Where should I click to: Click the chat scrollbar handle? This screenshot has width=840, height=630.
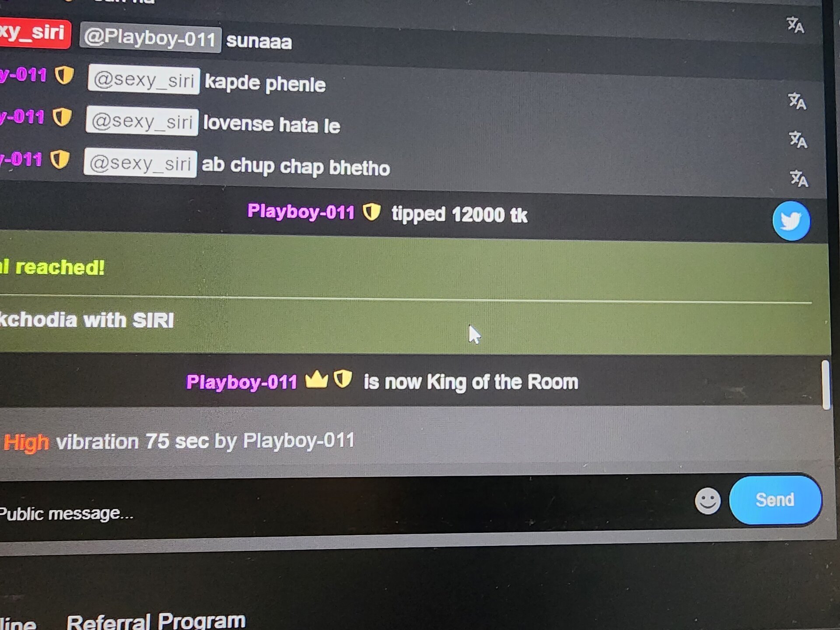pos(826,385)
